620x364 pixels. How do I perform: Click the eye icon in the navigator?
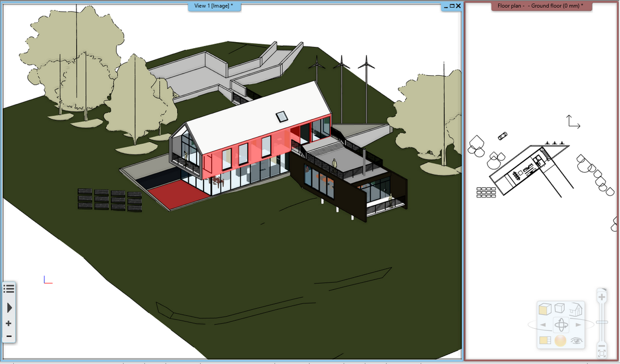click(576, 340)
